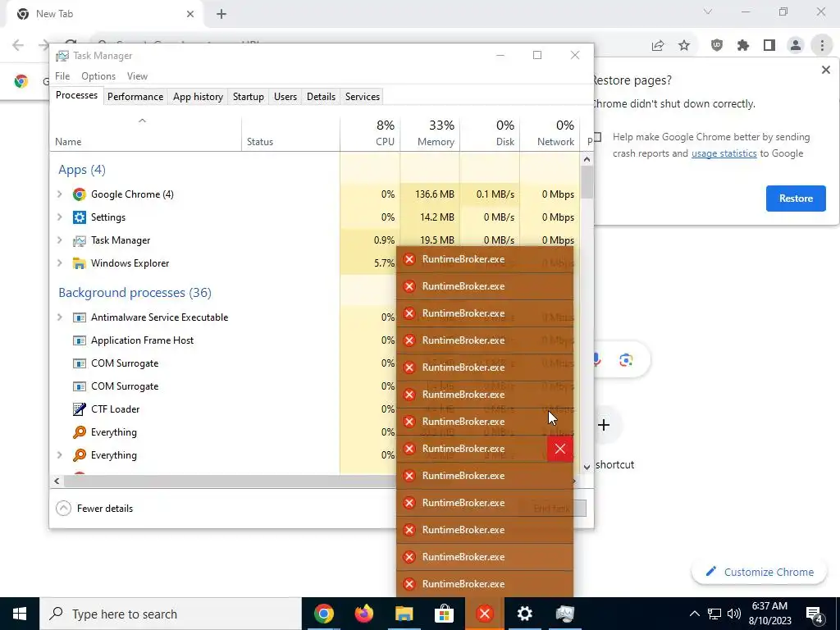Image resolution: width=840 pixels, height=630 pixels.
Task: Open File Explorer from the taskbar
Action: click(404, 614)
